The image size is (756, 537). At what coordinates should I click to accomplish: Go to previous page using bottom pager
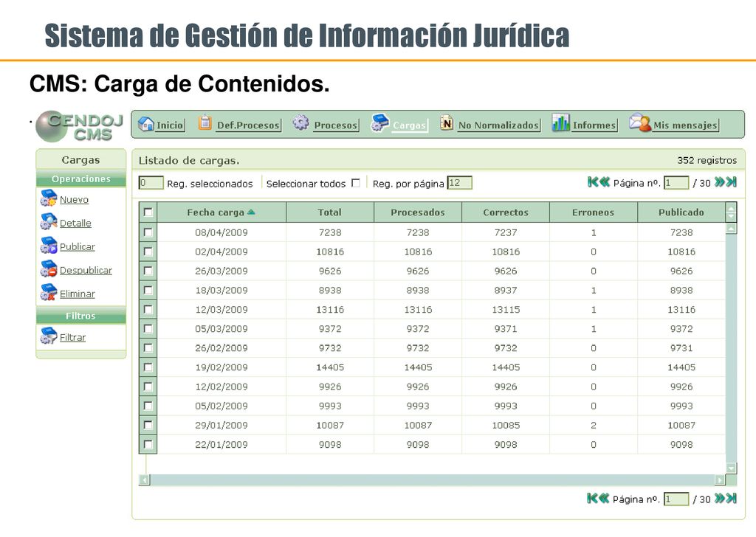tap(604, 499)
